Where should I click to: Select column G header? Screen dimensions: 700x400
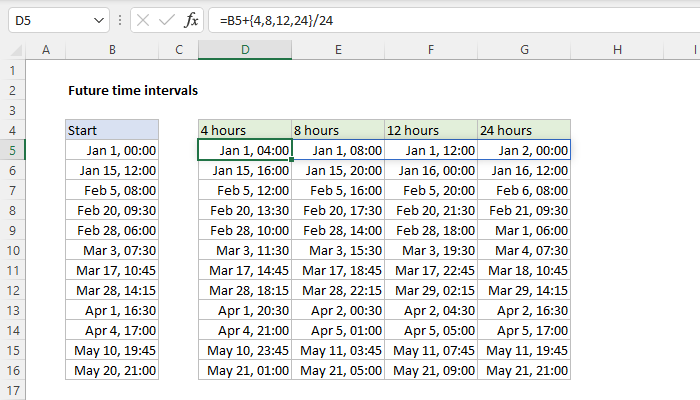coord(524,50)
